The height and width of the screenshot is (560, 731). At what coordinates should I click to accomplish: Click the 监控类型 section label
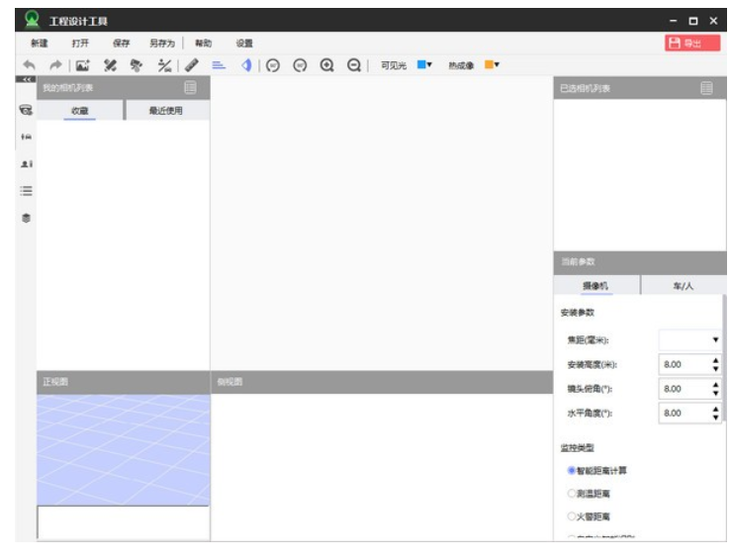577,448
